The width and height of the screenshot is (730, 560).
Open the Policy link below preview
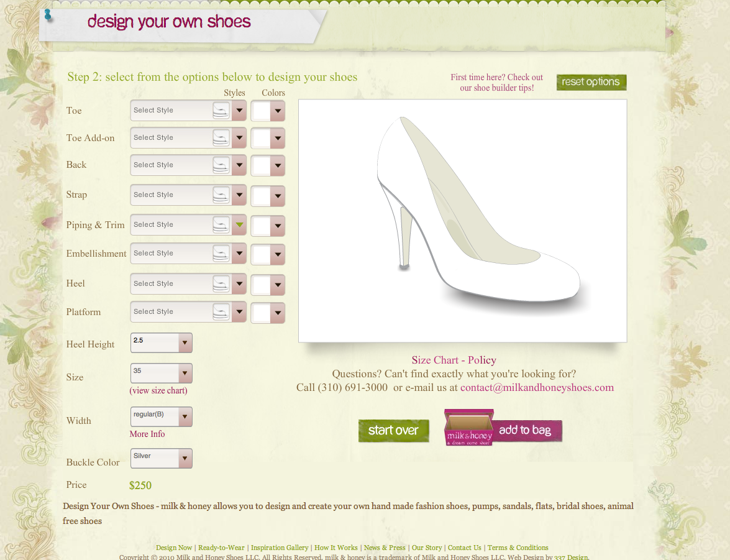[x=482, y=360]
